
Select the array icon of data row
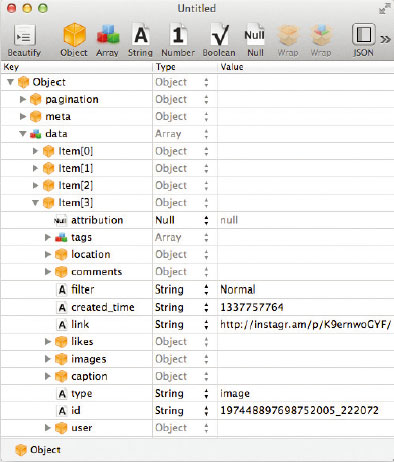[35, 134]
